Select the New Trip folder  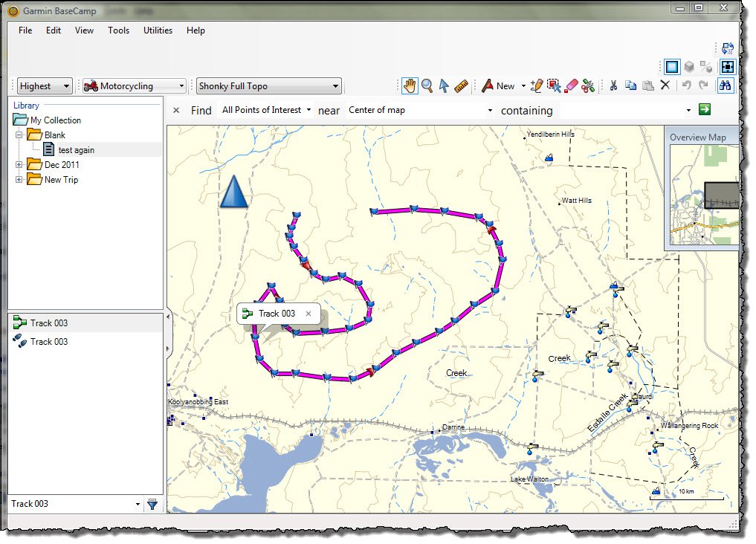point(53,180)
